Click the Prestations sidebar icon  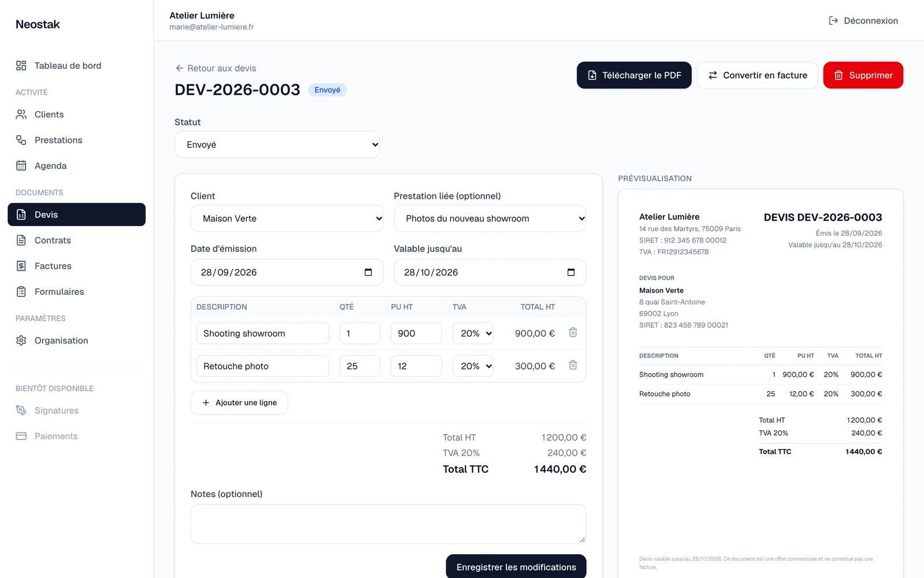point(21,140)
